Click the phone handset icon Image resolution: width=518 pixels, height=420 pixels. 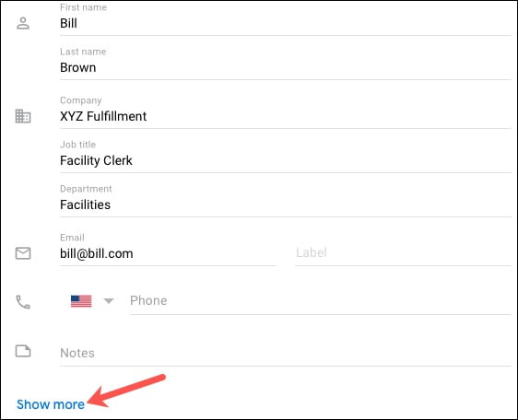point(23,302)
